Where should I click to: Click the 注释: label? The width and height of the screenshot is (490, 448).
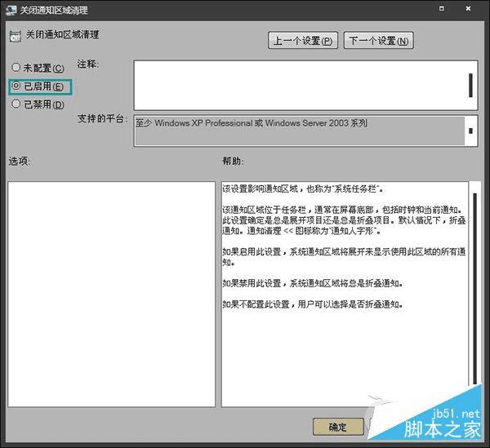88,64
